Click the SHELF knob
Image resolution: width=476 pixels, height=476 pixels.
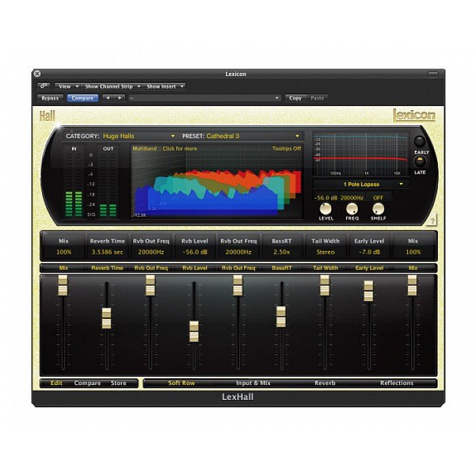(x=378, y=208)
